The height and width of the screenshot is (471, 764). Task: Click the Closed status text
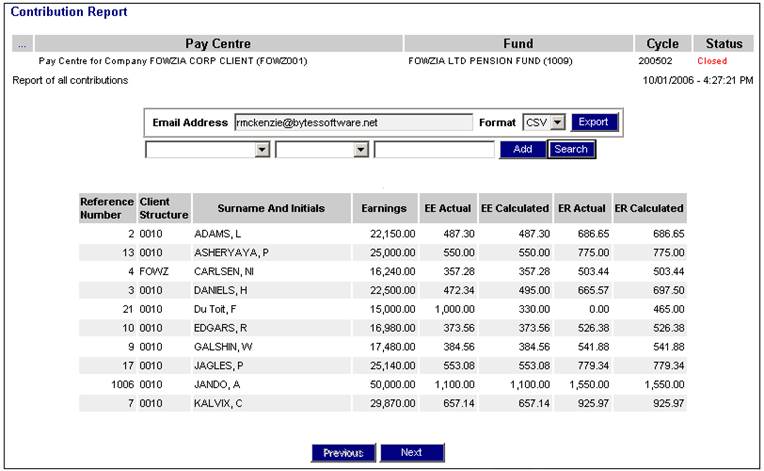[712, 61]
